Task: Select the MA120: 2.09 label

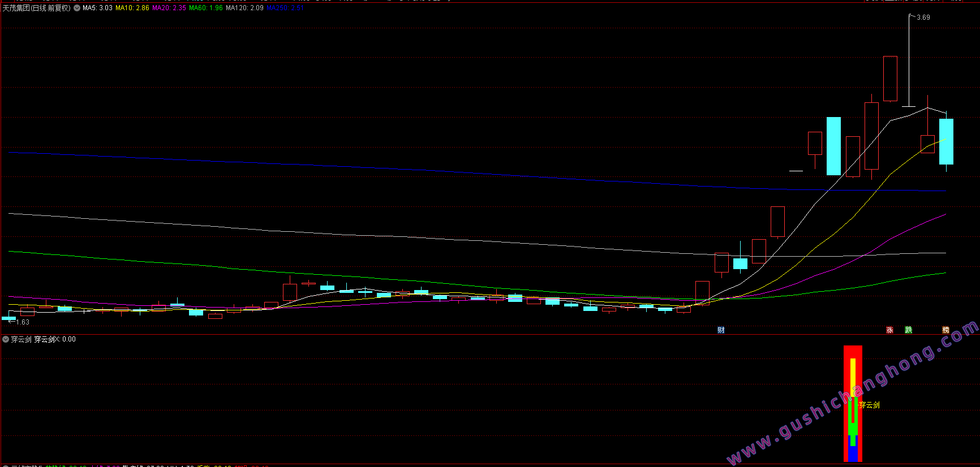Action: tap(244, 8)
